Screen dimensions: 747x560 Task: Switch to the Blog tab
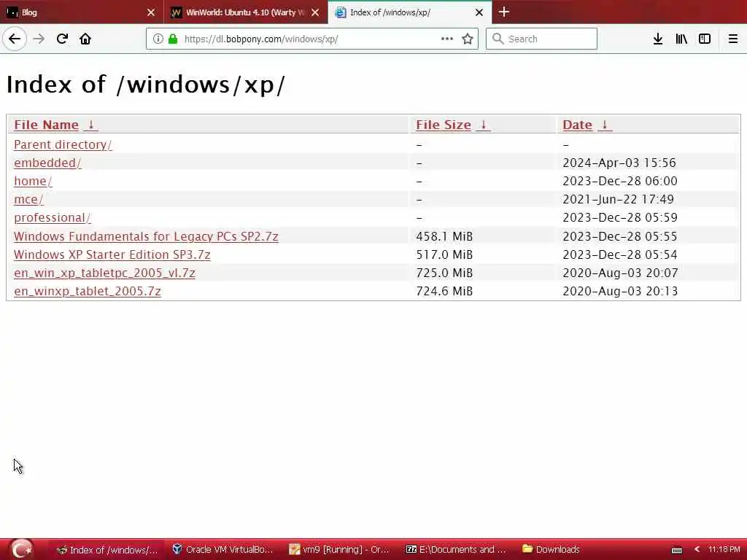click(x=82, y=12)
